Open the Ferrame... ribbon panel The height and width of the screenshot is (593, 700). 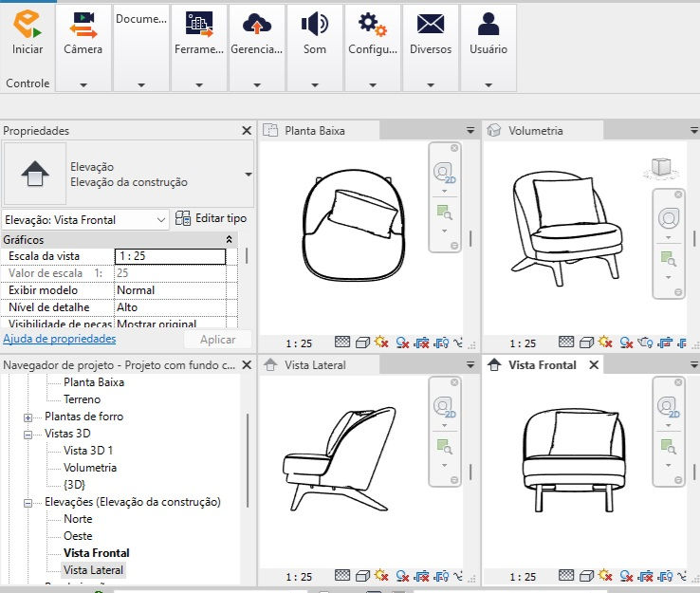pos(199,47)
